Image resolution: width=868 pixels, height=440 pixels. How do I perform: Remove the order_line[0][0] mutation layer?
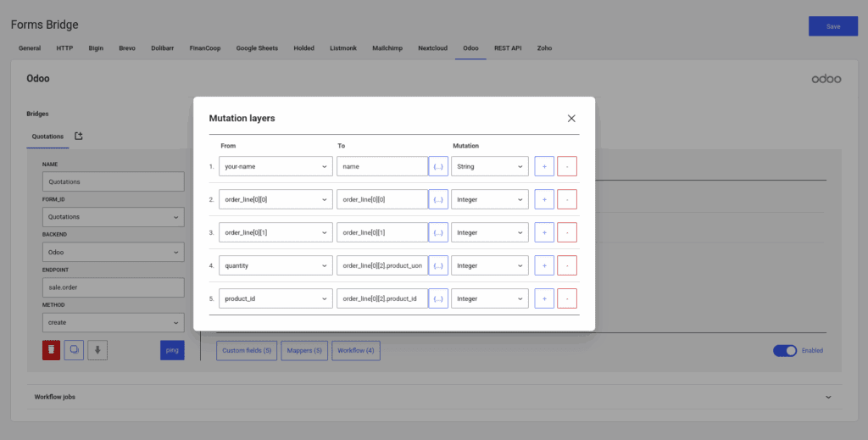pos(567,199)
